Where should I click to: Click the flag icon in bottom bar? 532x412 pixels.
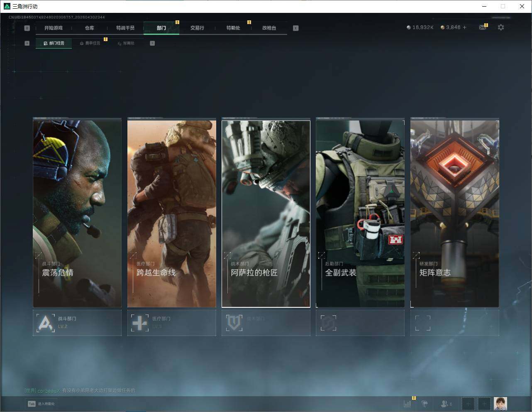[x=425, y=403]
